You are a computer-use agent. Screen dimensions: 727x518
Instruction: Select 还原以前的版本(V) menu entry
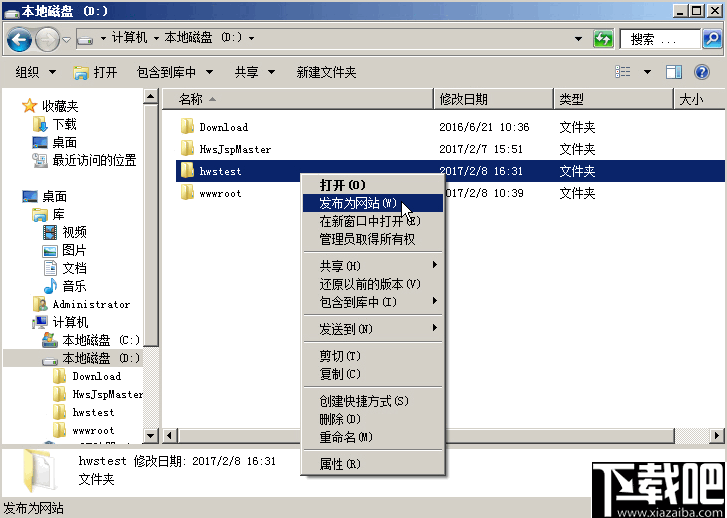pyautogui.click(x=373, y=284)
